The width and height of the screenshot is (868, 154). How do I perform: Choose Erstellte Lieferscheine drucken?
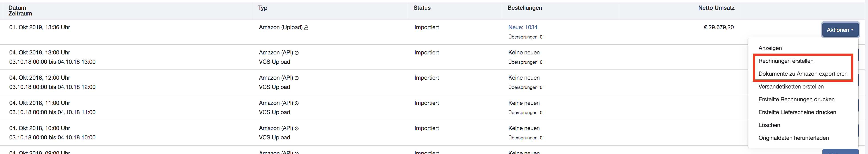pyautogui.click(x=797, y=112)
